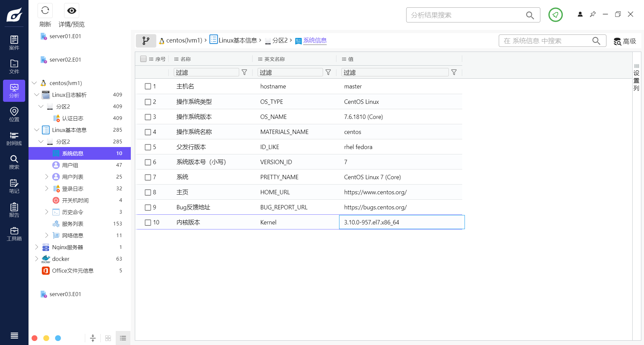Image resolution: width=644 pixels, height=345 pixels.
Task: Open the 案件 (case) sidebar section
Action: pos(14,43)
